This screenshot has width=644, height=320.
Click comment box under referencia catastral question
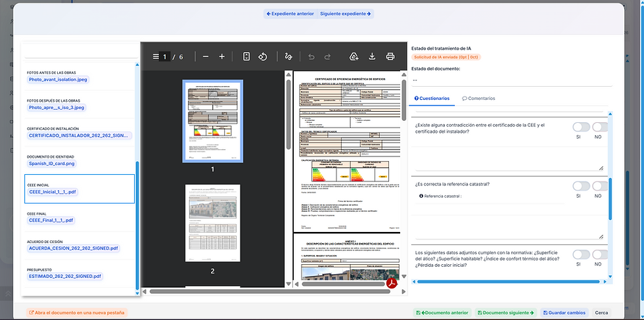pyautogui.click(x=510, y=227)
